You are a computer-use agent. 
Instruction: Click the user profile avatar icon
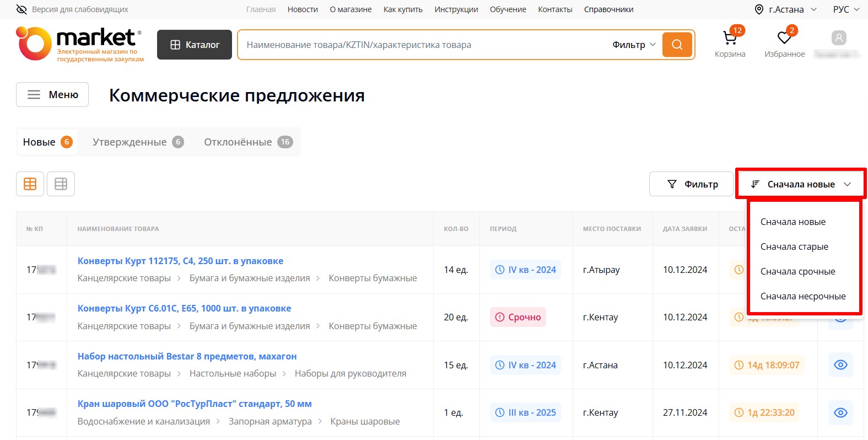coord(838,38)
